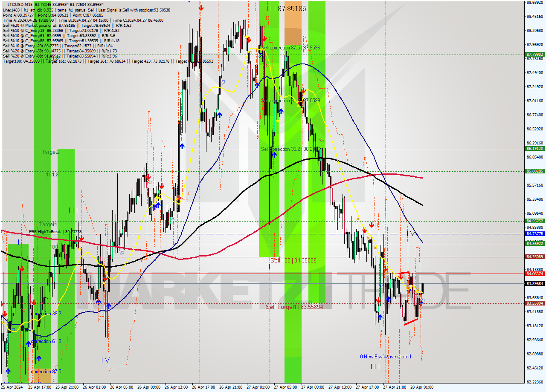Click the 'Sell 100 | 84.35089' label

[293, 260]
